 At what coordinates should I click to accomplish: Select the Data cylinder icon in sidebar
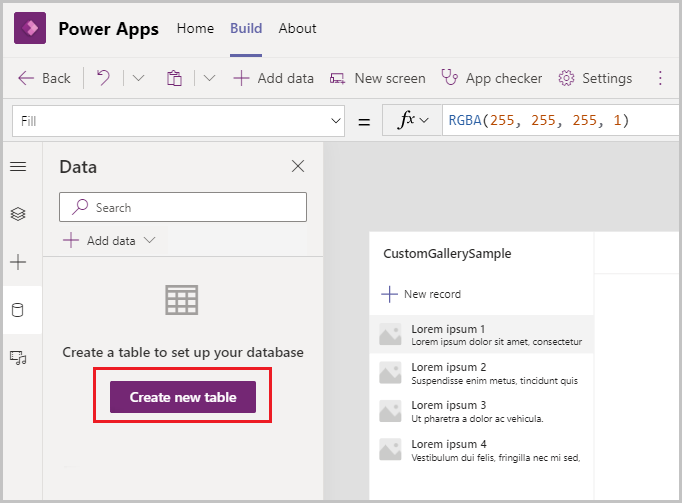(18, 310)
